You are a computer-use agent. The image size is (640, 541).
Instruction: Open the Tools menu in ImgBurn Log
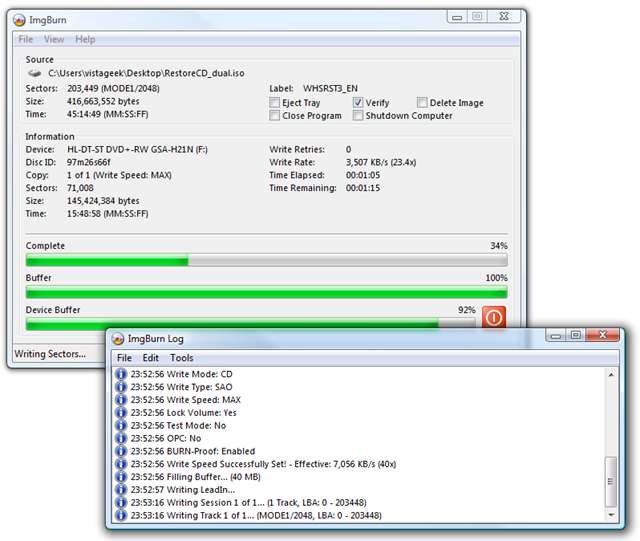[x=182, y=358]
